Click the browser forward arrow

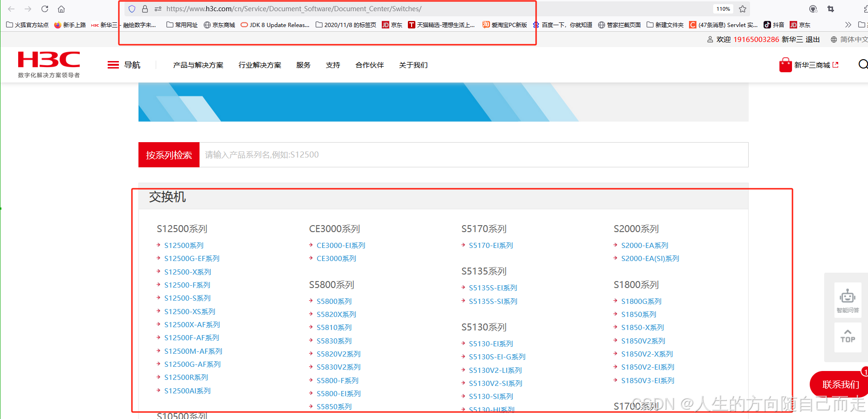[x=28, y=9]
